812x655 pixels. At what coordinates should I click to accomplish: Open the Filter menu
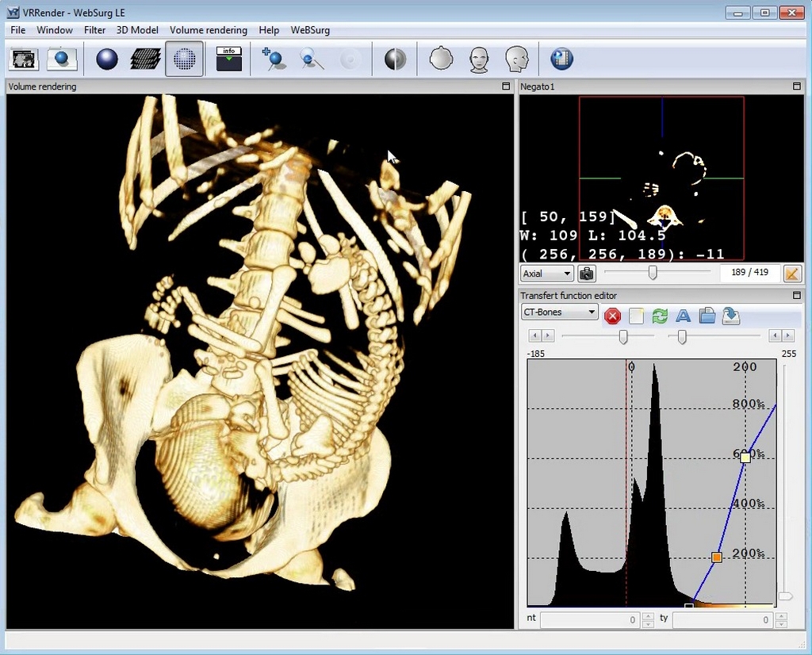click(94, 30)
